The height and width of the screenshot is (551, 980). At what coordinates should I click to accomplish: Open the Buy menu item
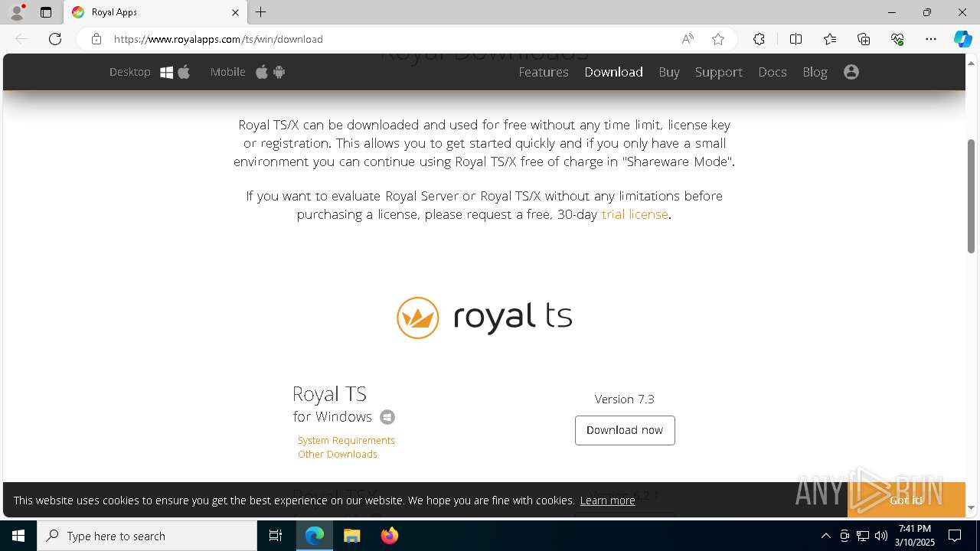(669, 72)
